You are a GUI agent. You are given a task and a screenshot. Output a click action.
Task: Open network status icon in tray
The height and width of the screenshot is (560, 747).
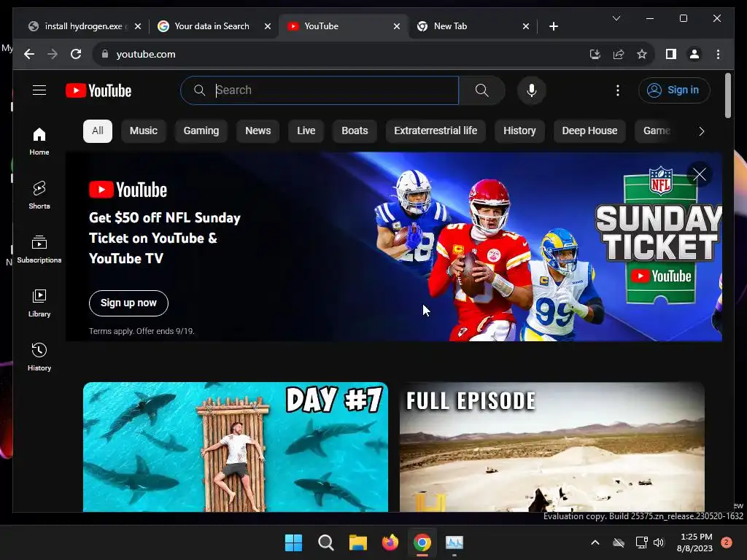[x=641, y=542]
